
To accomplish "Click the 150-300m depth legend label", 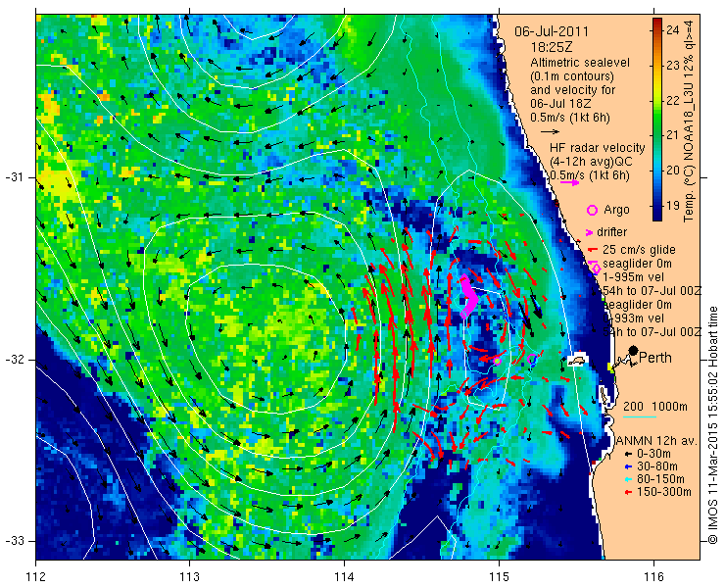I will pos(664,492).
